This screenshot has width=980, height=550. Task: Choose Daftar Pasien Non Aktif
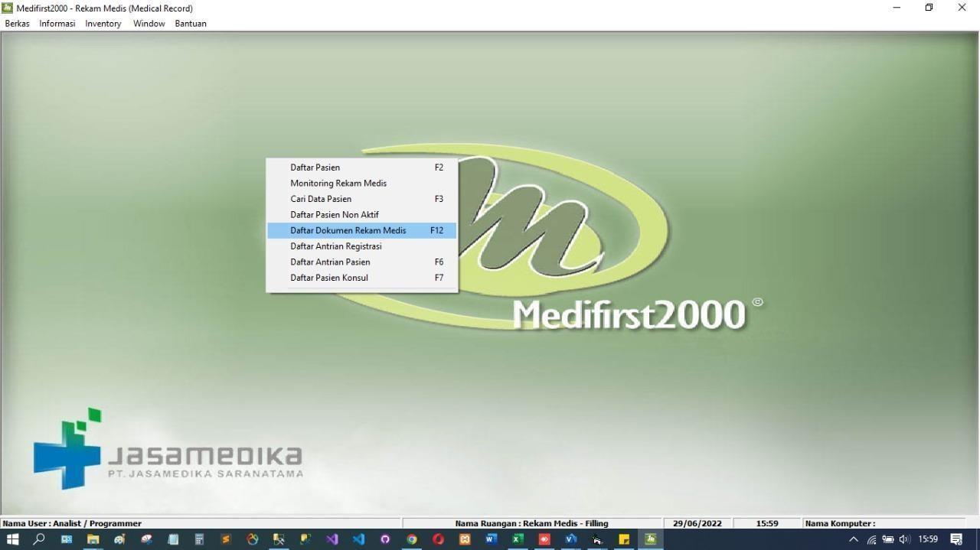tap(361, 215)
